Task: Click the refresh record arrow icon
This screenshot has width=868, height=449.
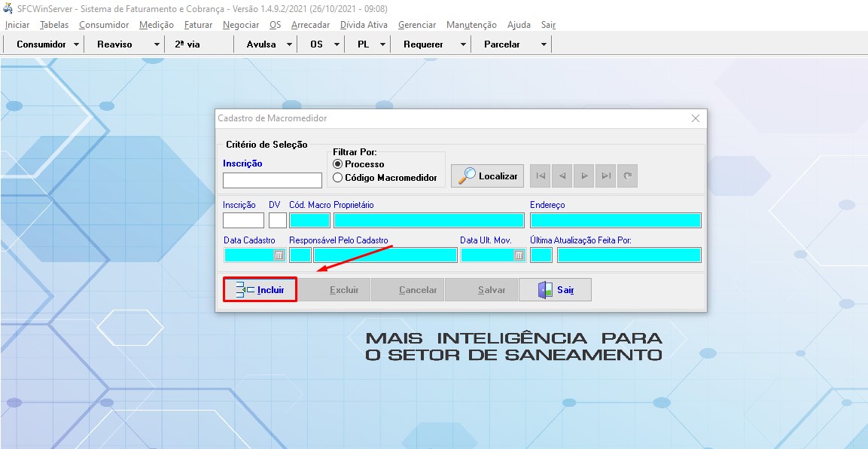Action: coord(627,176)
